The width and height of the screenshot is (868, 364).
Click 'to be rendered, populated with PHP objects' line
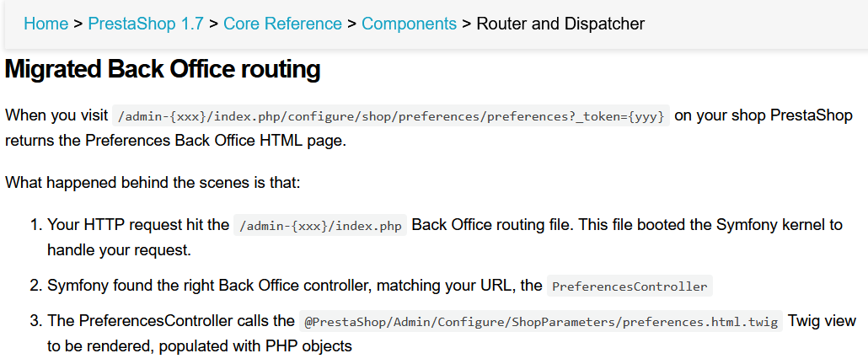(x=199, y=345)
